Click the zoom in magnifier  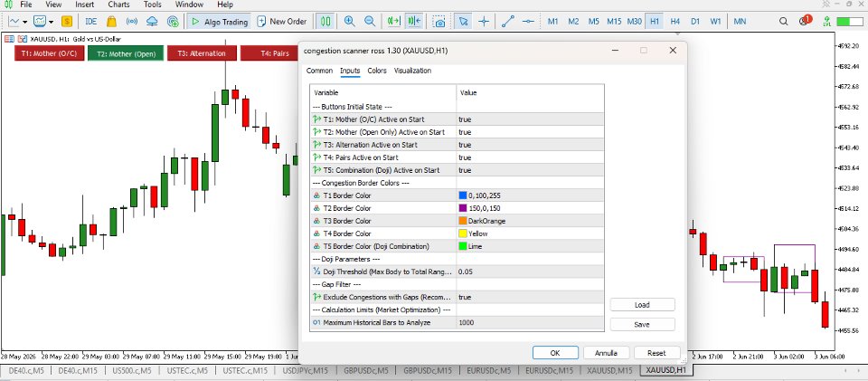click(349, 22)
